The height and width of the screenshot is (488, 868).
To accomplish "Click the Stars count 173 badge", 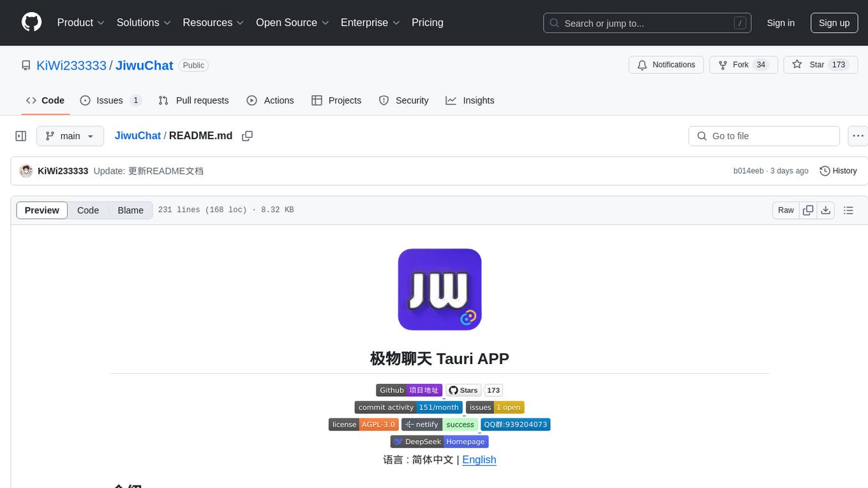I will click(x=493, y=390).
